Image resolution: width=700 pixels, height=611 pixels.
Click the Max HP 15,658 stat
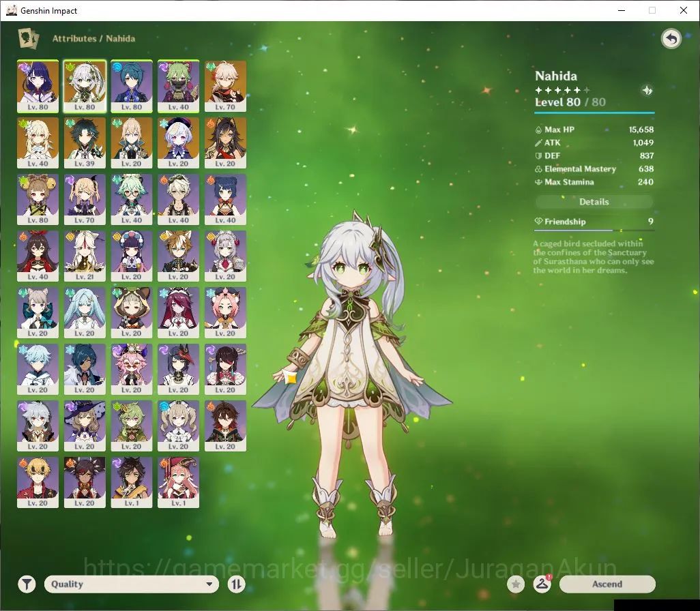click(594, 130)
